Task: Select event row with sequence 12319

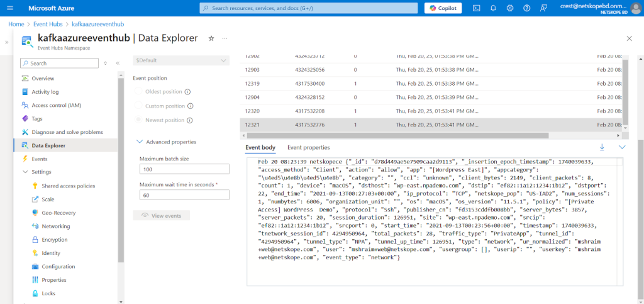Action: [431, 83]
